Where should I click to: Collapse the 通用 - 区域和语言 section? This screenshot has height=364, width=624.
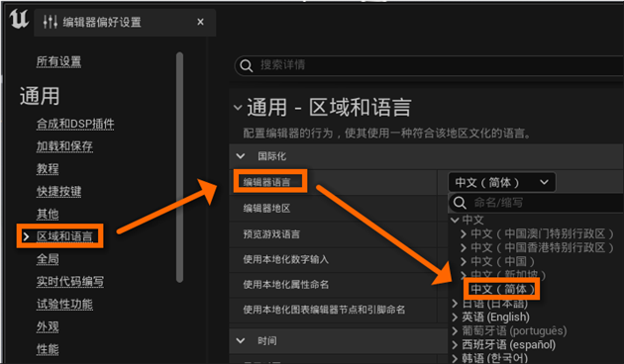click(x=238, y=108)
